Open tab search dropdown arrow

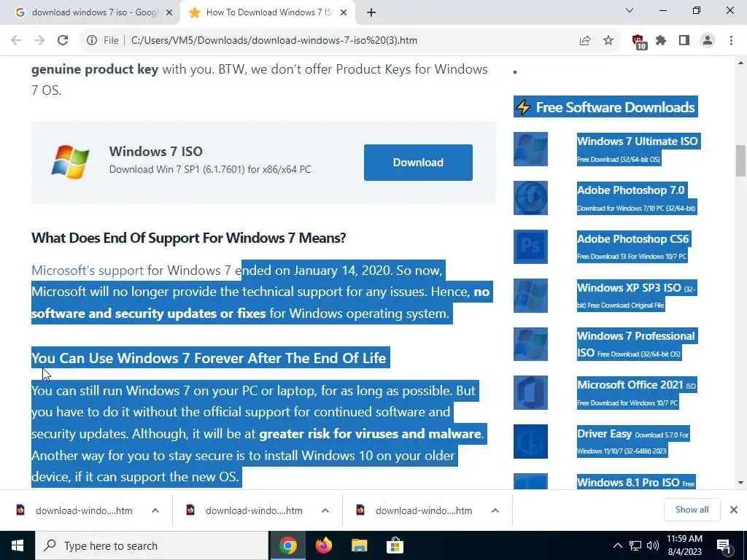[630, 10]
